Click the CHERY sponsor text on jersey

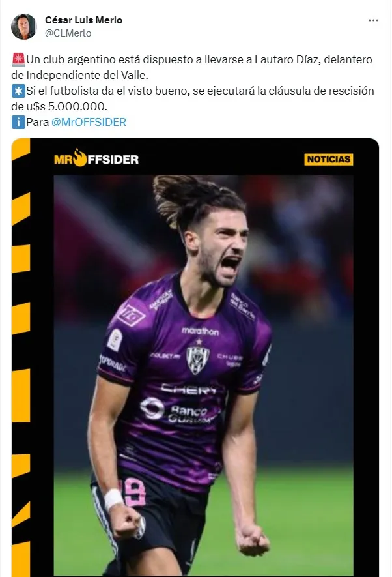[x=189, y=389]
